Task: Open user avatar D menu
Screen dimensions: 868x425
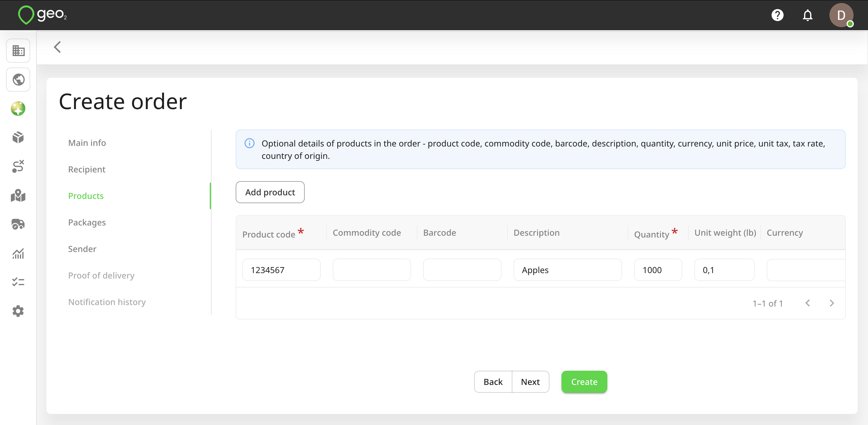Action: pyautogui.click(x=841, y=15)
